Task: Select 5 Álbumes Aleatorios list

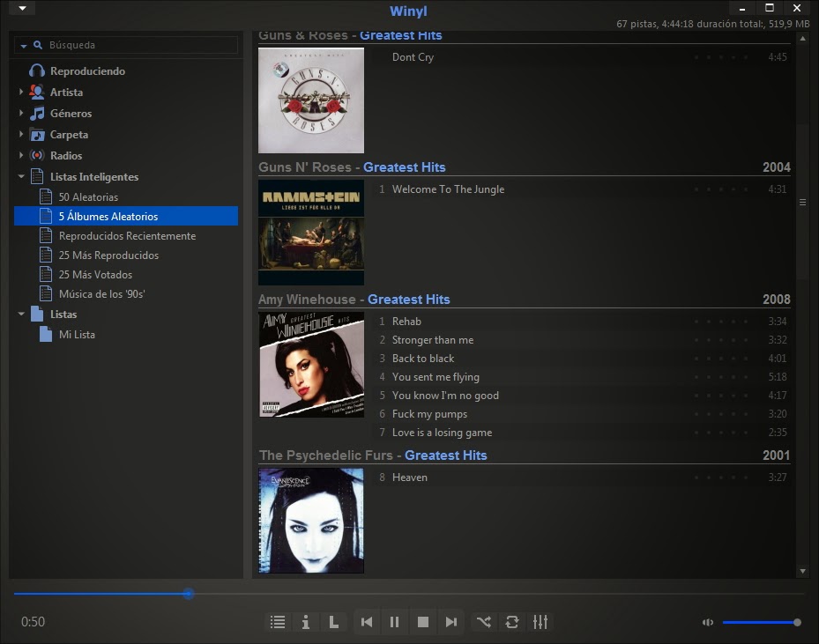Action: (x=126, y=216)
